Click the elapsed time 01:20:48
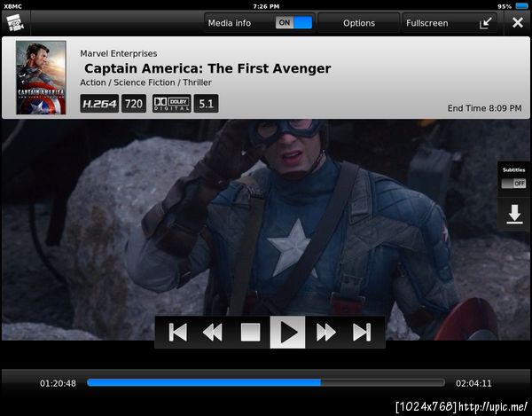The height and width of the screenshot is (416, 532). [x=58, y=383]
